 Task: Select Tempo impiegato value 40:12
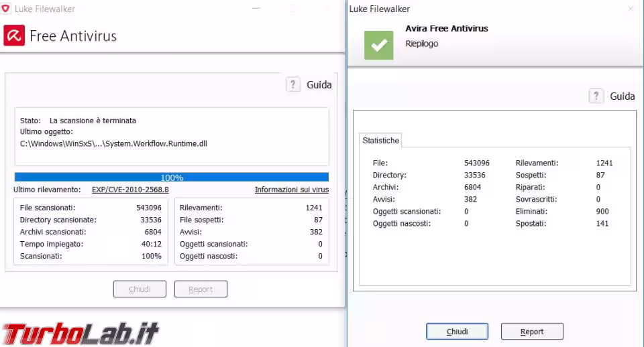[x=152, y=244]
